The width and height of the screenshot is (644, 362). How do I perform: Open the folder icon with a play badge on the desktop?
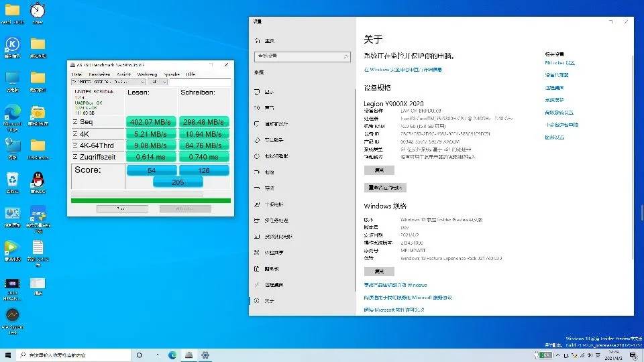(38, 115)
